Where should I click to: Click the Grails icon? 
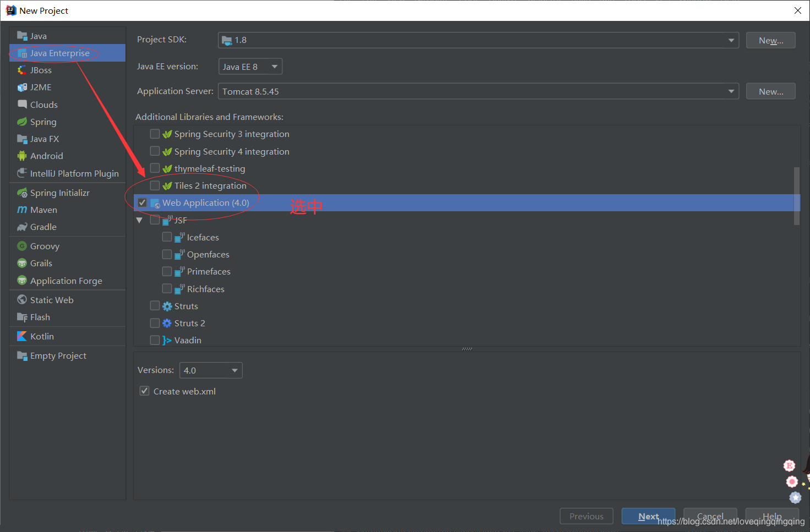[22, 263]
